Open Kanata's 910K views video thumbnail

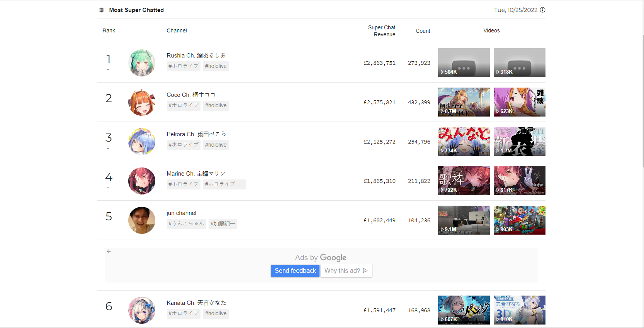pos(520,310)
